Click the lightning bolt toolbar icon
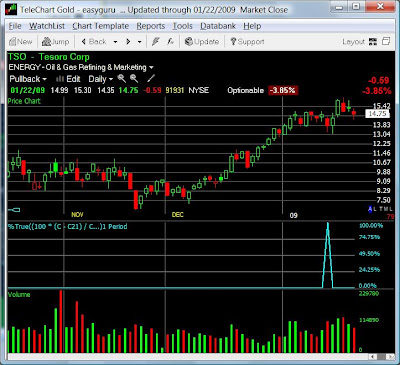The width and height of the screenshot is (400, 365). [x=155, y=42]
